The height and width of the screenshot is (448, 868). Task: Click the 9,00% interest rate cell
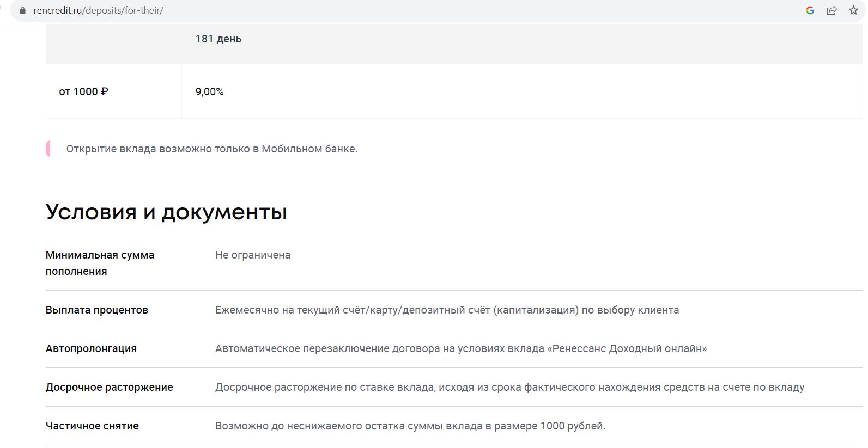click(210, 91)
